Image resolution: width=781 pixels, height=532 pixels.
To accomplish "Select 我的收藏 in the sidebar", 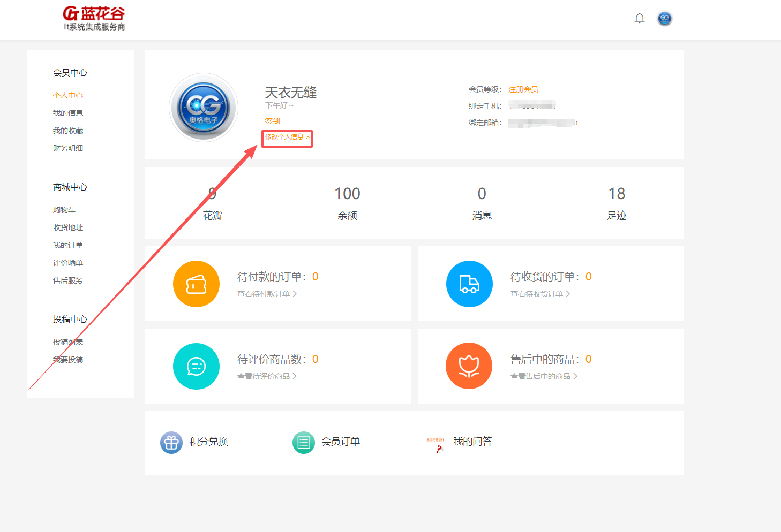I will pos(68,130).
